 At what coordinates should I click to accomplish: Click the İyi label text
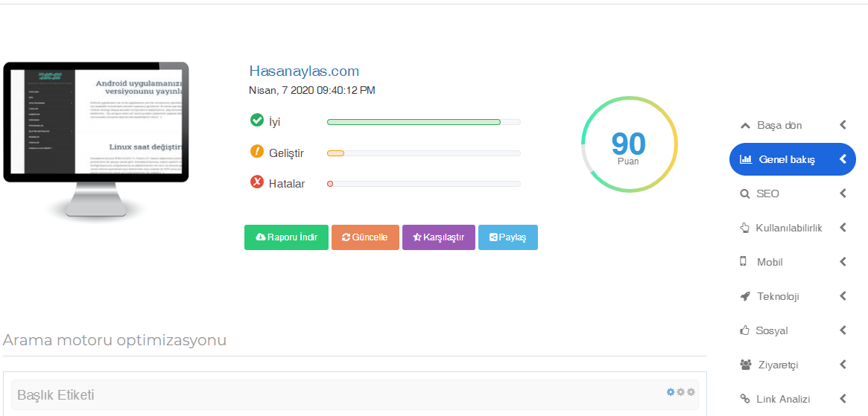pyautogui.click(x=275, y=122)
